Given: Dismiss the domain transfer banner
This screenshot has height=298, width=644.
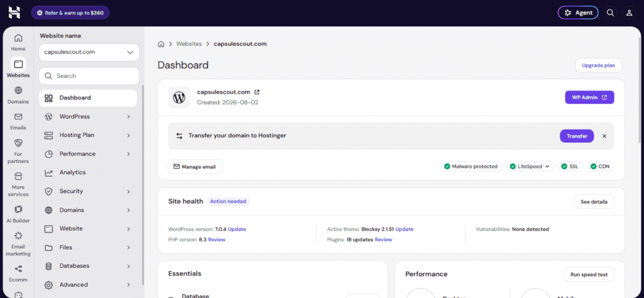Looking at the screenshot, I should point(604,136).
